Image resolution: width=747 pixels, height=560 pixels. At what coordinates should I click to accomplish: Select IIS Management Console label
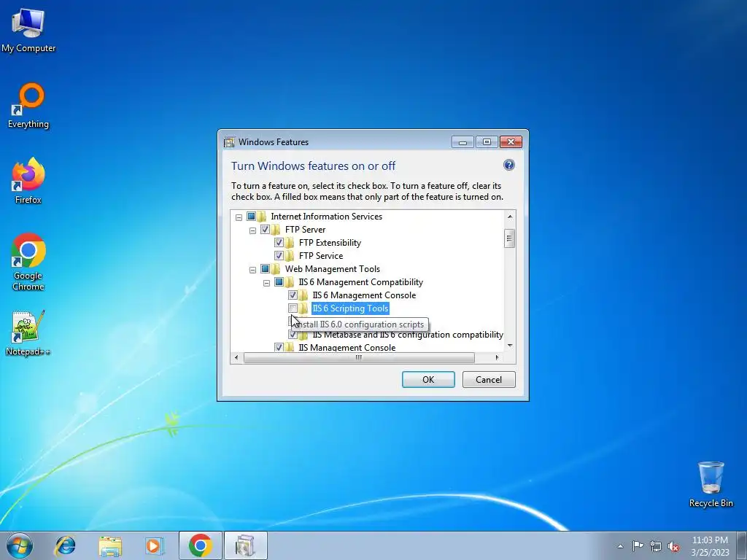(x=347, y=347)
